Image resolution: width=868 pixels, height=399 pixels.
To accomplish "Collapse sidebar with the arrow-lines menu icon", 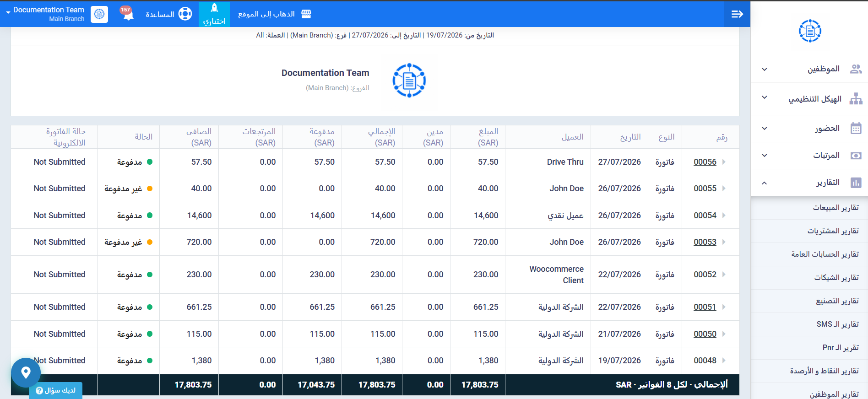I will pos(737,14).
